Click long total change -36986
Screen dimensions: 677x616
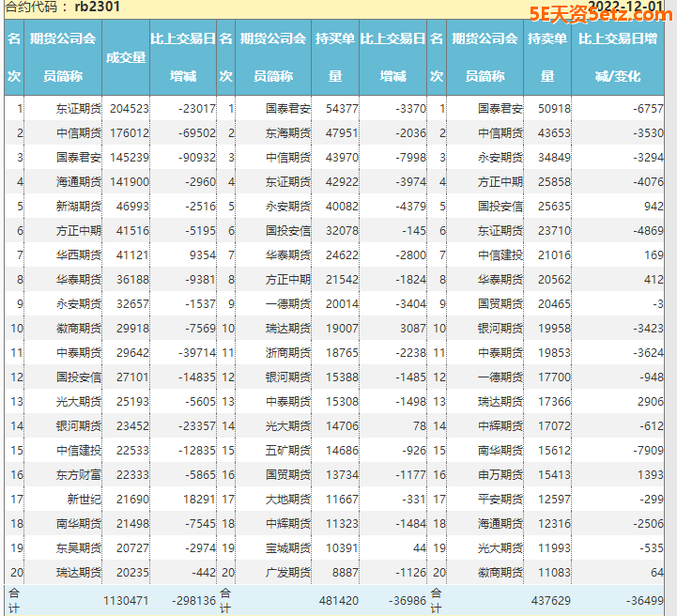tap(408, 600)
